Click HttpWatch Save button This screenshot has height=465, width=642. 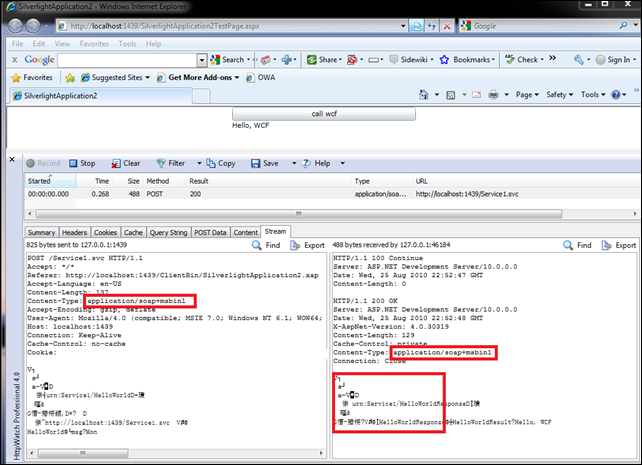pos(264,163)
